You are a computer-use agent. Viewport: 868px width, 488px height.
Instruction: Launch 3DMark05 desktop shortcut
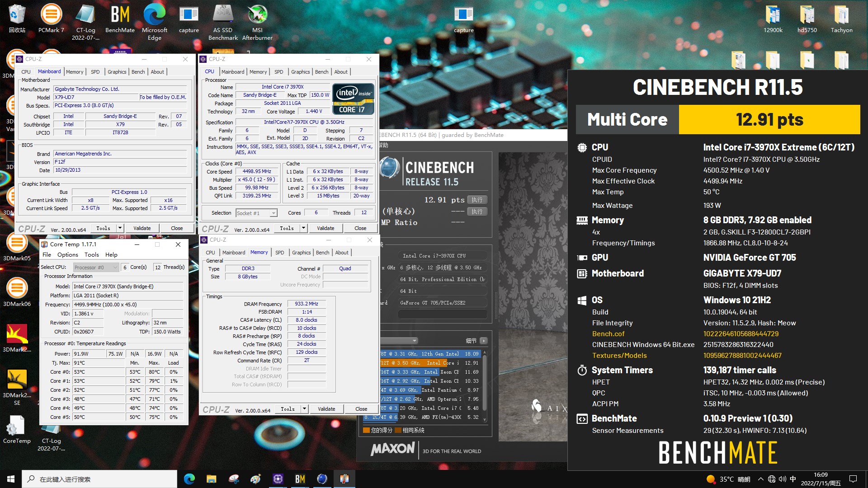click(x=17, y=247)
